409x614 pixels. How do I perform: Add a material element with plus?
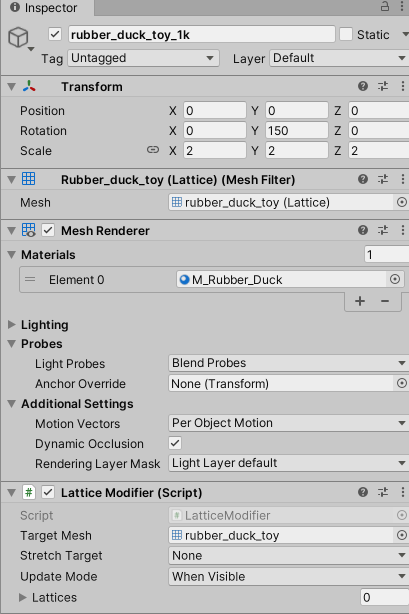[360, 301]
